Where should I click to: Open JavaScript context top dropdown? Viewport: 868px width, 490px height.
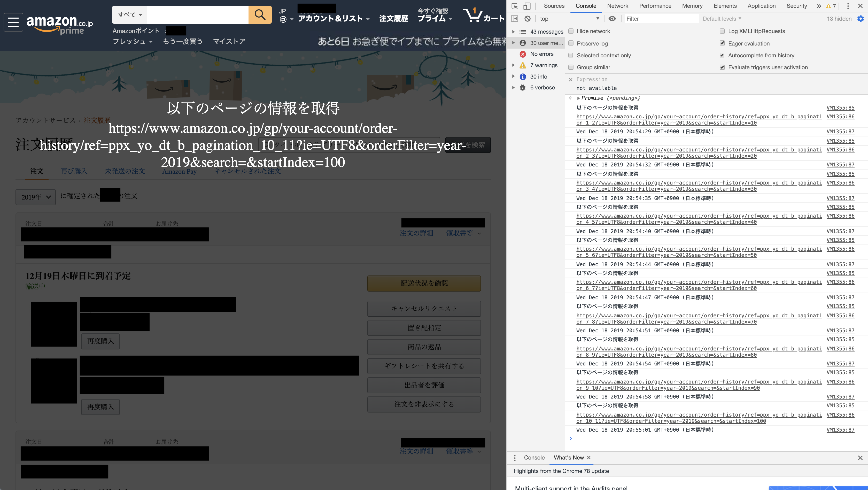coord(569,19)
